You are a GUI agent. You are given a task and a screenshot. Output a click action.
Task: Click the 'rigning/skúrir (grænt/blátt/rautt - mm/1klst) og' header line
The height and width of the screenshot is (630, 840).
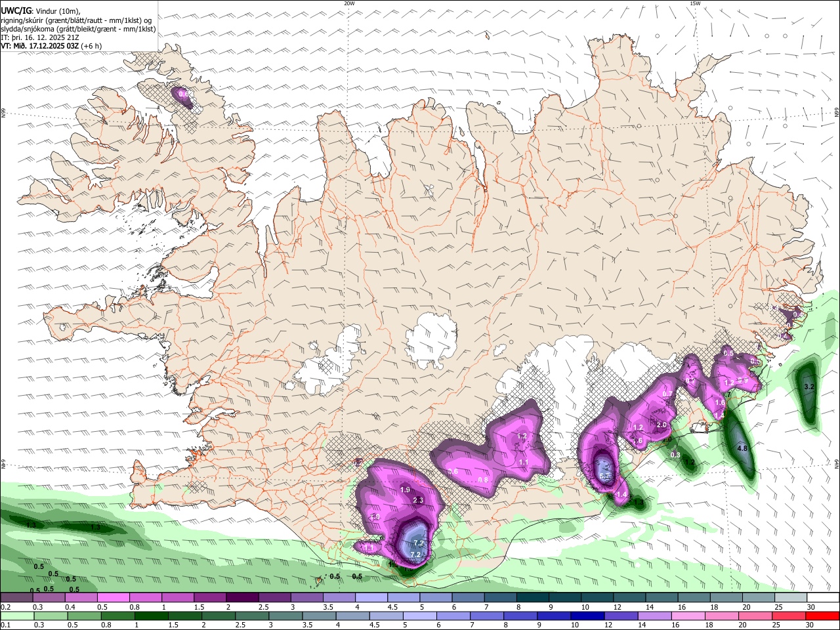pyautogui.click(x=77, y=20)
